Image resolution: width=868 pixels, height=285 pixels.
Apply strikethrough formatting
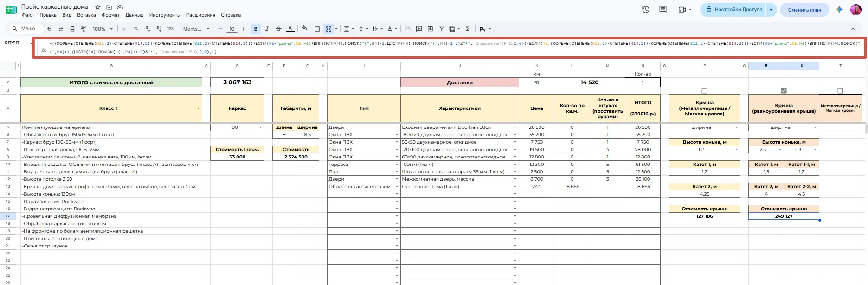278,29
